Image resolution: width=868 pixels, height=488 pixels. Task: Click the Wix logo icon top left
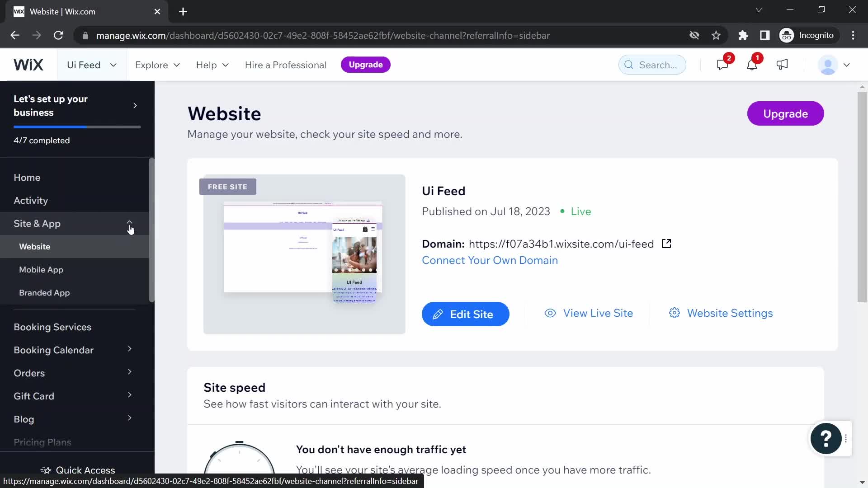[x=28, y=64]
